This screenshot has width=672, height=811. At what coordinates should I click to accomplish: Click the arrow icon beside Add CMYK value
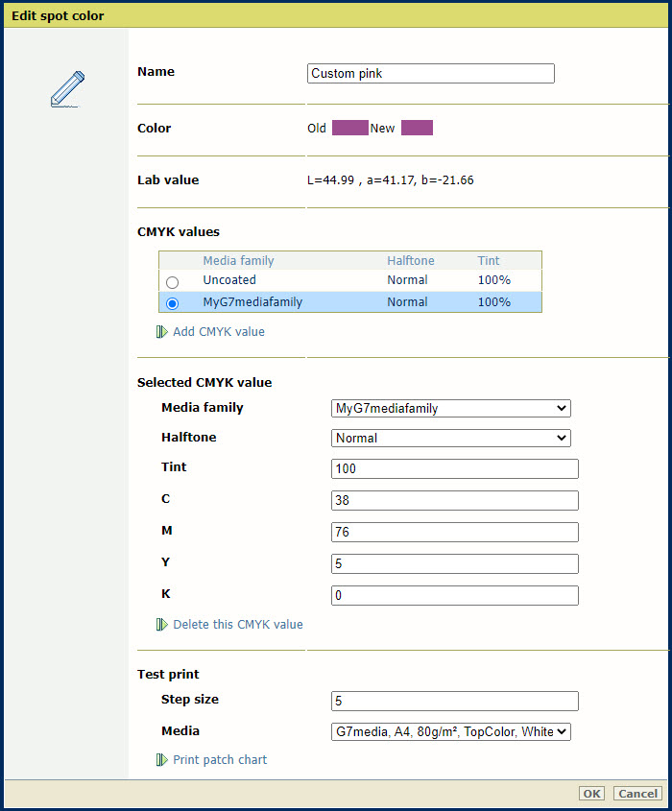pos(161,332)
